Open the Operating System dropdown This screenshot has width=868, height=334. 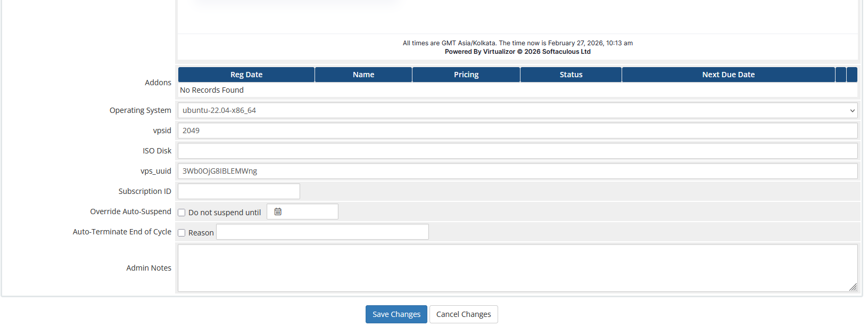point(517,110)
